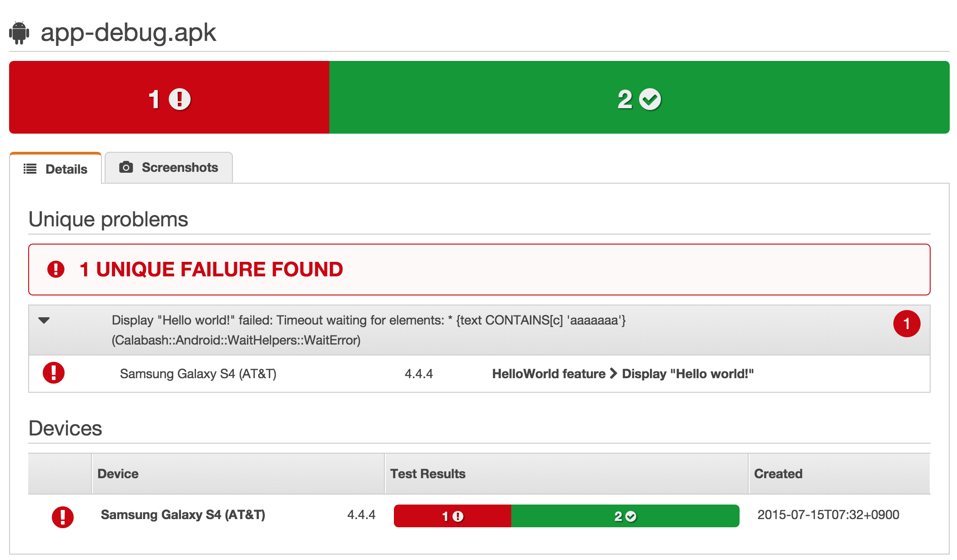Open Samsung Galaxy S4 (AT&T) device link
957x560 pixels.
pos(183,515)
